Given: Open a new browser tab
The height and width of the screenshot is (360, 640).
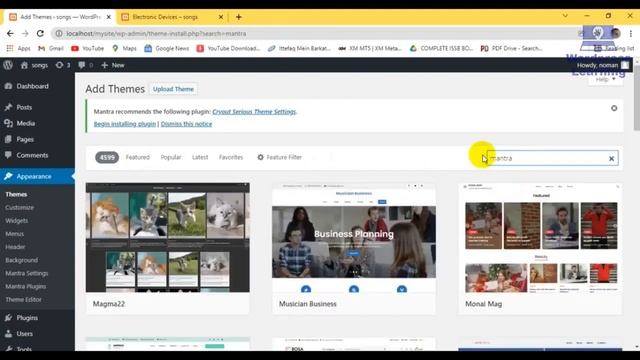Looking at the screenshot, I should point(239,17).
